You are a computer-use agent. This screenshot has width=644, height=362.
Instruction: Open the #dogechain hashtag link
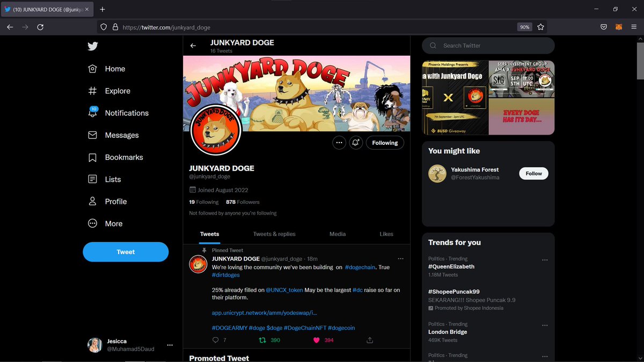[360, 267]
